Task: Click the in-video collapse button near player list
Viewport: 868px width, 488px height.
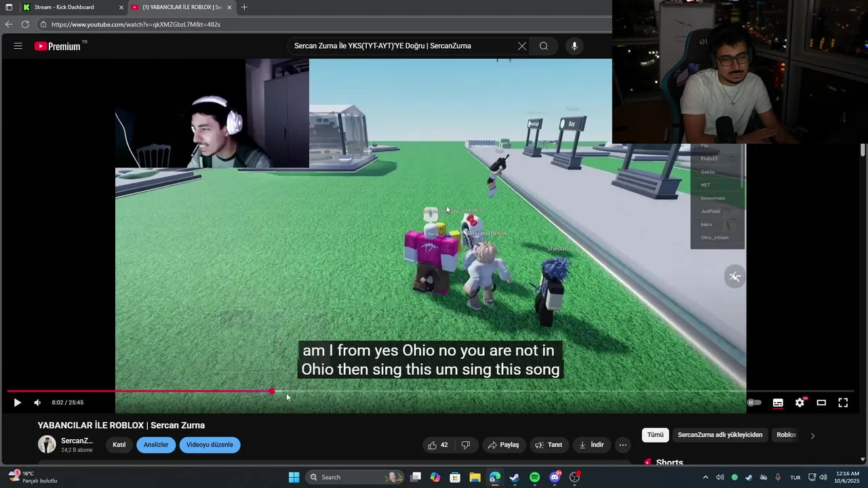Action: pos(735,277)
